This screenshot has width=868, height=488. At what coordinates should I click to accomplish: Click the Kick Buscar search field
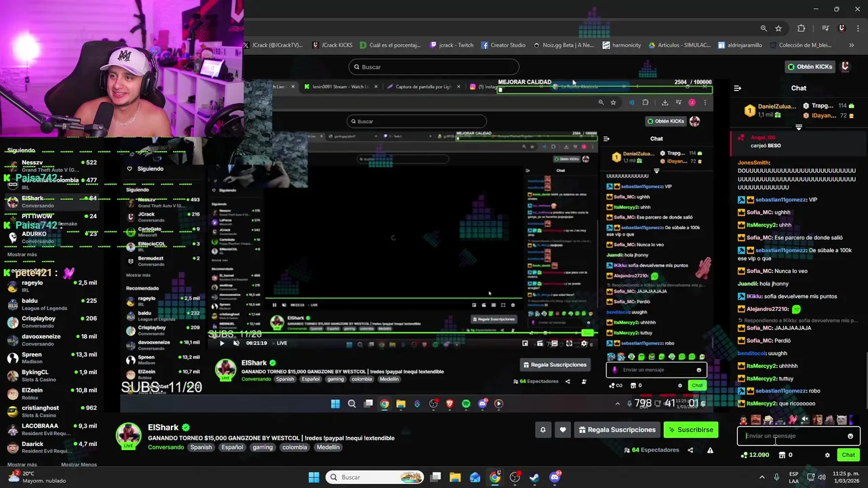[434, 67]
